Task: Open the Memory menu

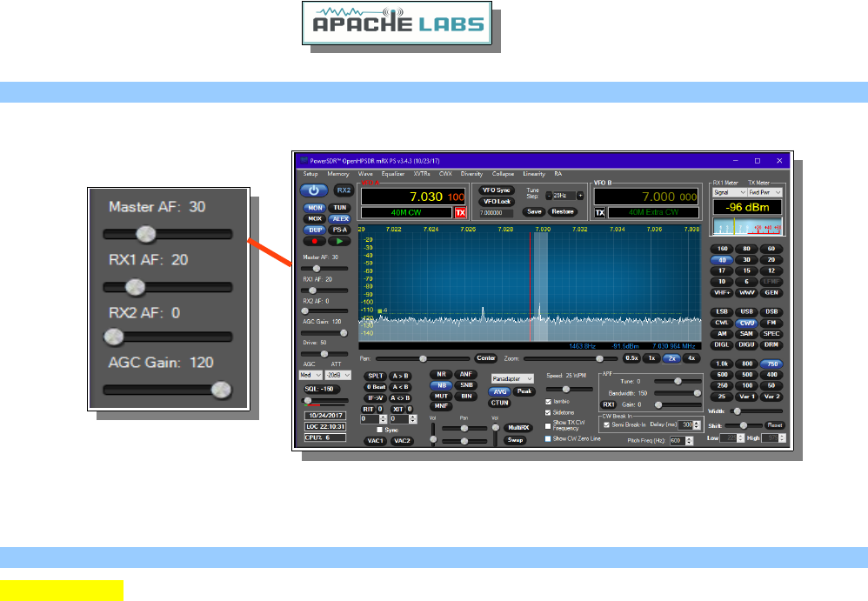Action: click(338, 174)
